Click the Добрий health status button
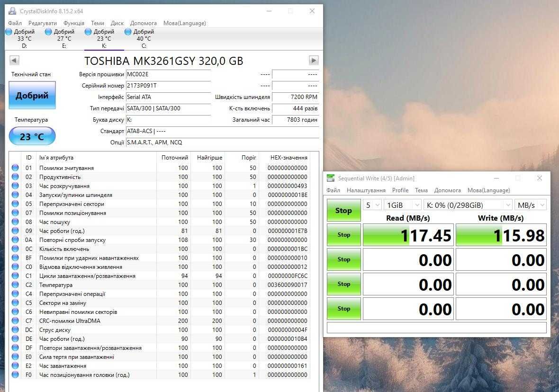 [32, 95]
